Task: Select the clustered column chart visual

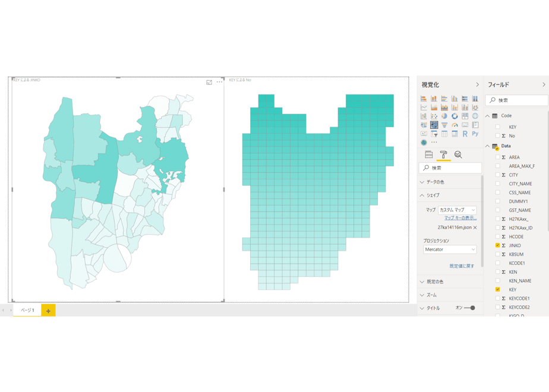Action: (x=455, y=99)
